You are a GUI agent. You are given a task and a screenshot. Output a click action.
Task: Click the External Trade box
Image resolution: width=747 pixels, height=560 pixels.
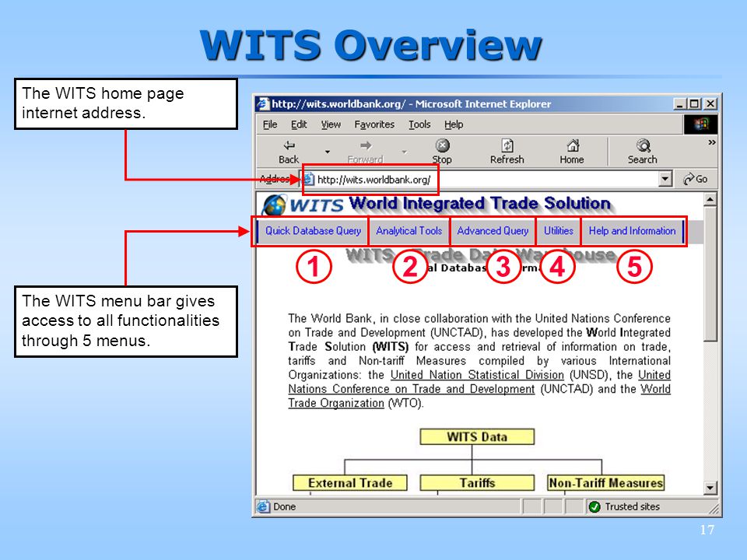coord(350,483)
